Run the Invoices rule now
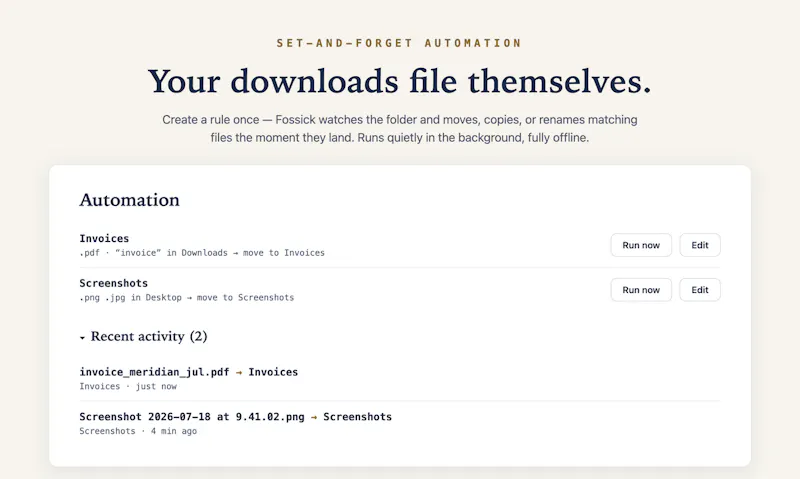The image size is (800, 479). (641, 245)
